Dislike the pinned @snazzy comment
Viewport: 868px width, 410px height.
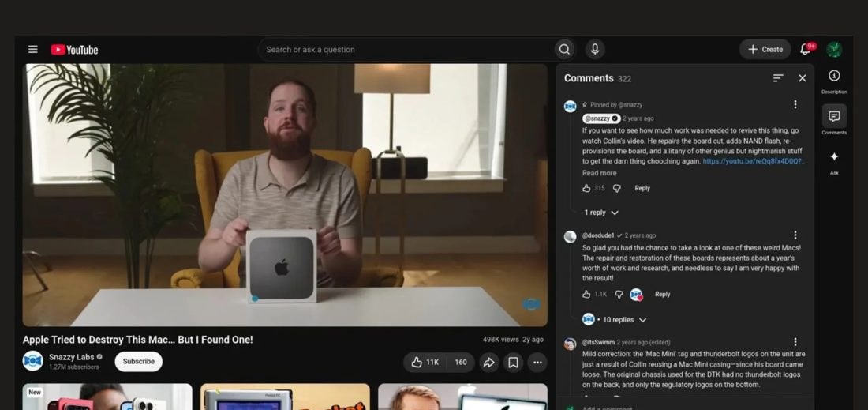pos(617,188)
